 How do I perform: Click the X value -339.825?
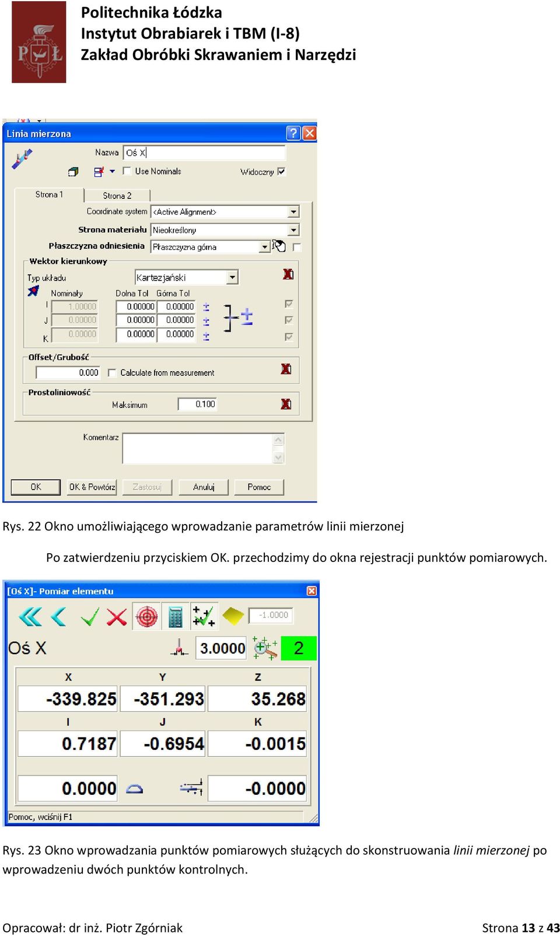coord(68,698)
